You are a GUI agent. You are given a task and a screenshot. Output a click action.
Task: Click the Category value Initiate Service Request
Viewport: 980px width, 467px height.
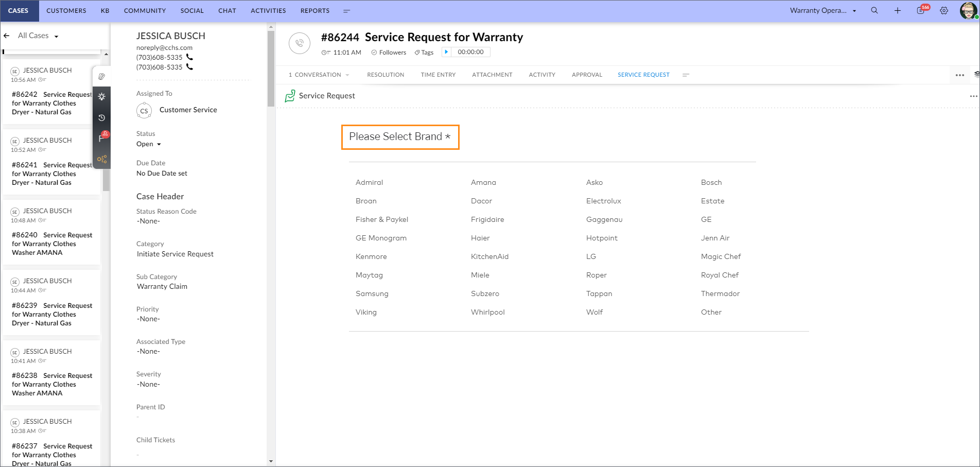(175, 254)
